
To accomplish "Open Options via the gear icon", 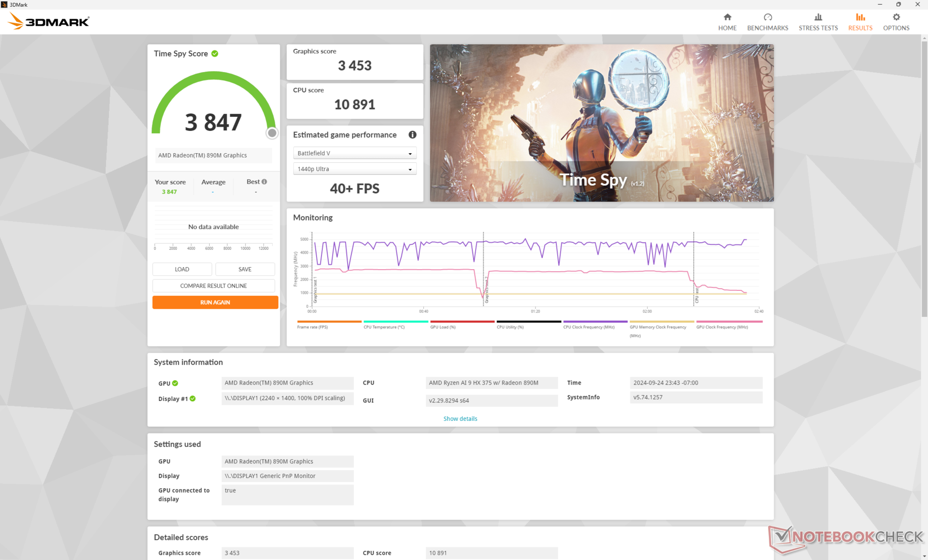I will pos(896,17).
